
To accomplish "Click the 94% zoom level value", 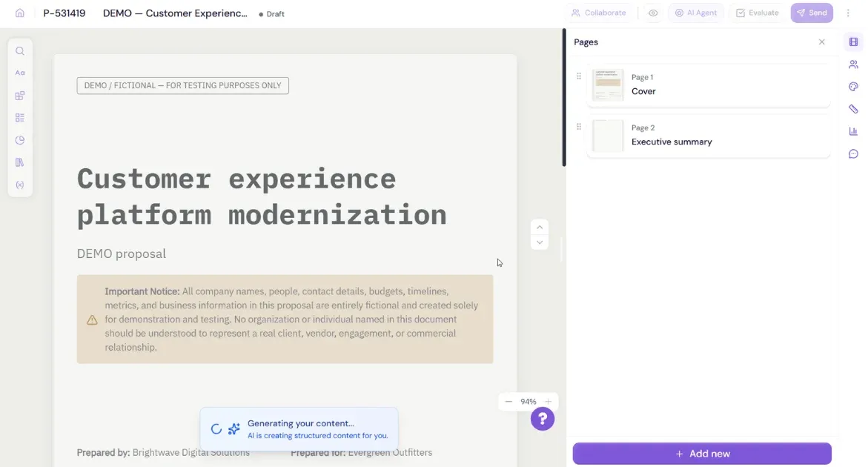I will coord(528,402).
